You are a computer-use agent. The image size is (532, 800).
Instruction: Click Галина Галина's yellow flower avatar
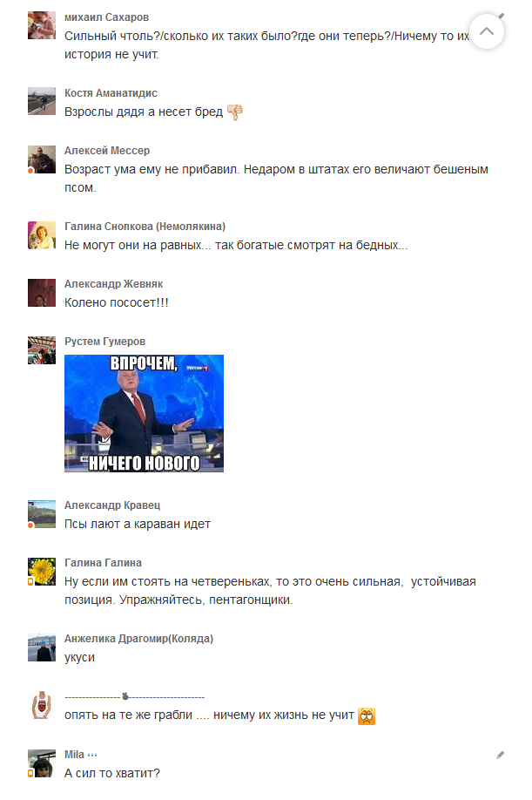pyautogui.click(x=41, y=572)
